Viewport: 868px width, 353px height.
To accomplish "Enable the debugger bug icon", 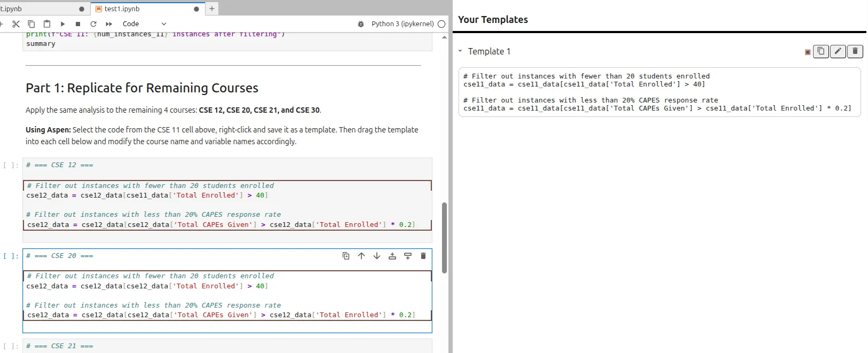I will tap(361, 24).
